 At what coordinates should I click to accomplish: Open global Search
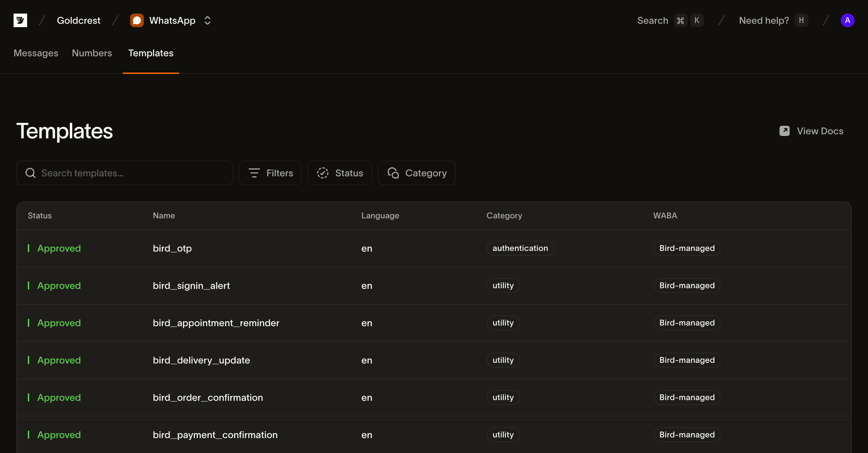point(653,20)
